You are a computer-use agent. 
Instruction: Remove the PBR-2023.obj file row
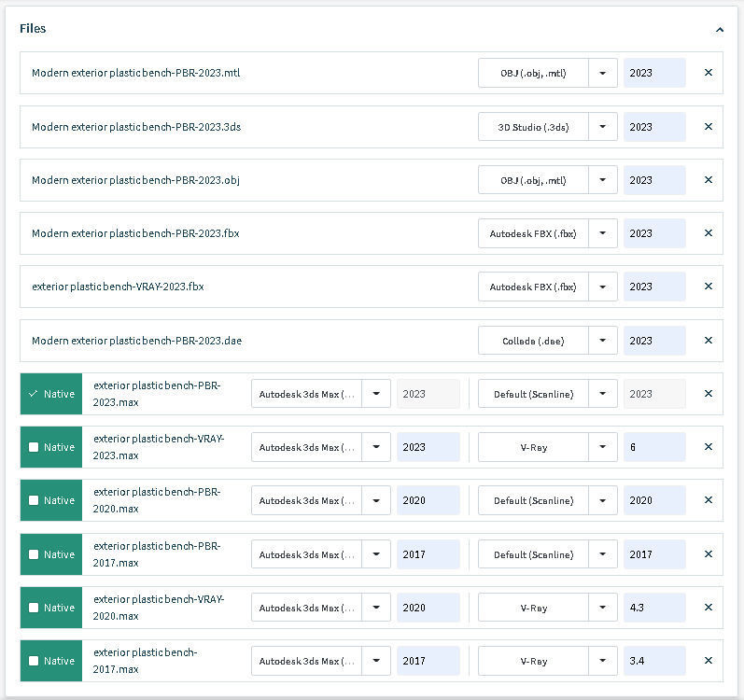pyautogui.click(x=709, y=180)
